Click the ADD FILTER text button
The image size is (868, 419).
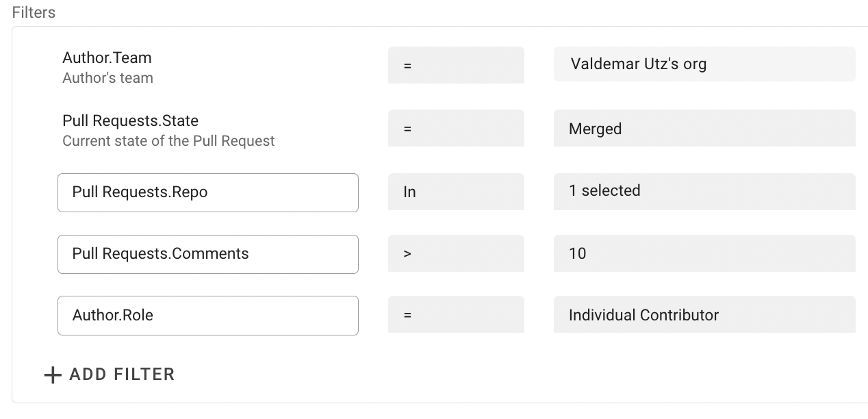point(122,374)
